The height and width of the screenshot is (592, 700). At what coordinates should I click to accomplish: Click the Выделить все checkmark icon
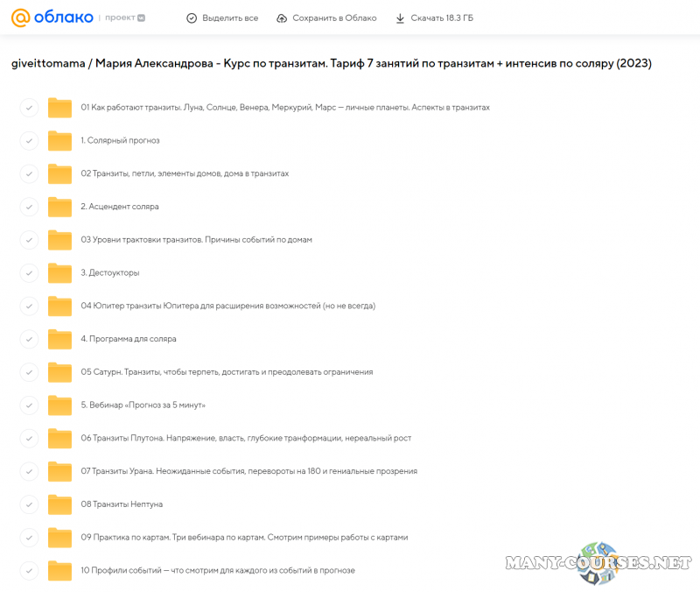click(192, 18)
